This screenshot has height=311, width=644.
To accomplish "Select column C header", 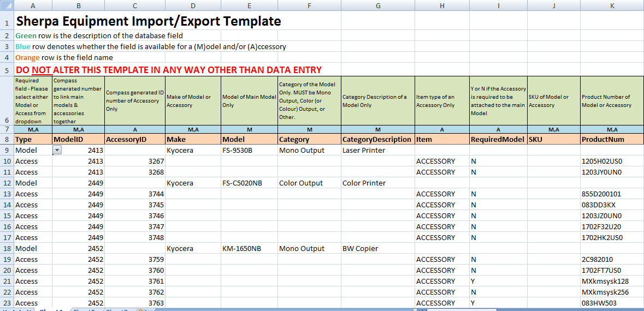I will coord(135,5).
